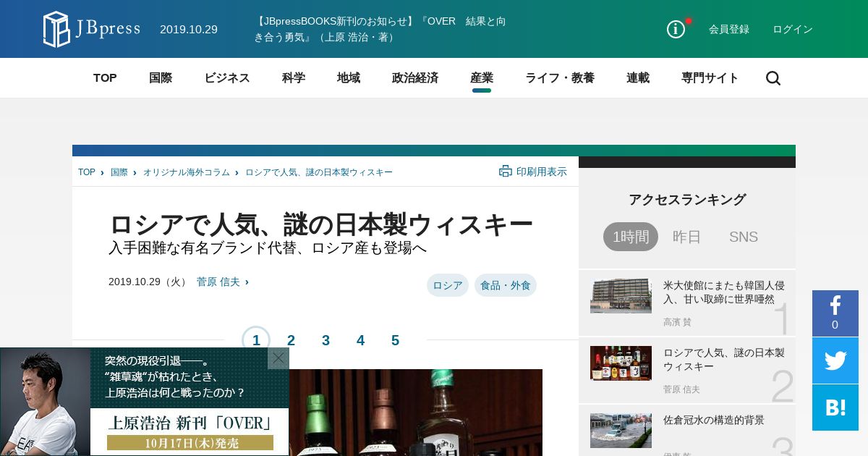Open the information notice icon
The image size is (868, 456).
676,29
